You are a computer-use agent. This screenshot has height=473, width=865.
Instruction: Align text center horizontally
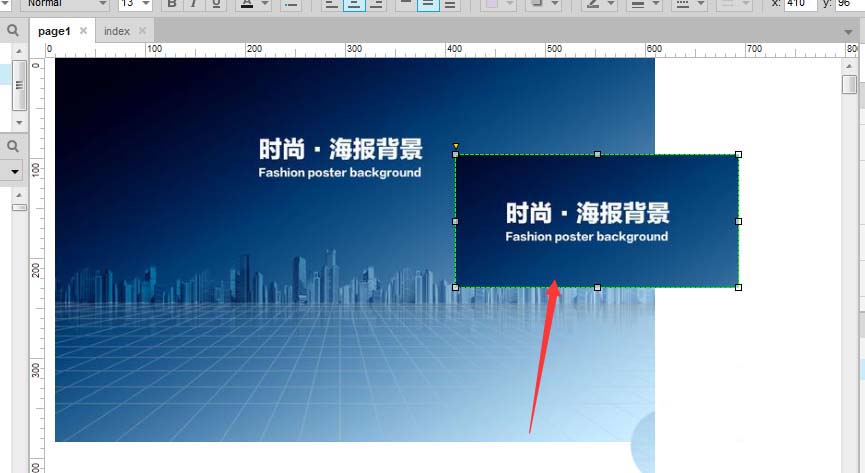(x=354, y=4)
